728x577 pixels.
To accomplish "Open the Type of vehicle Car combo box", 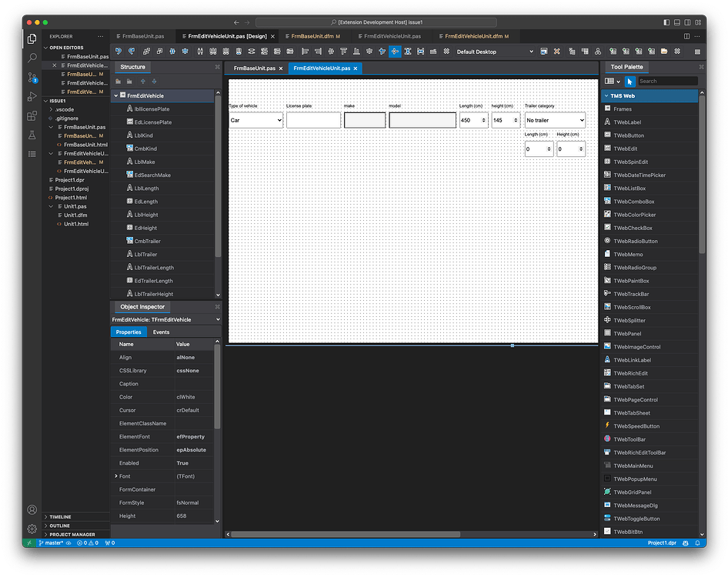I will point(255,120).
